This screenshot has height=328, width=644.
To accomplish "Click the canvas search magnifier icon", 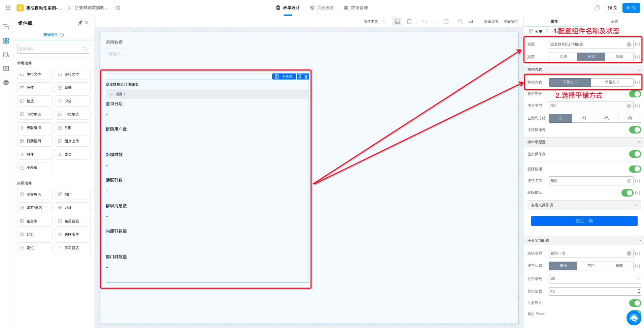I will tap(460, 22).
